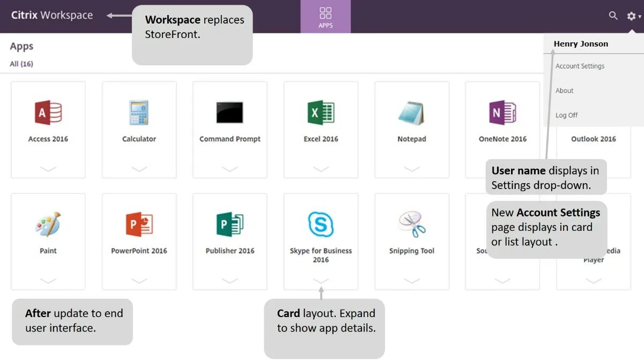Open the Notepad app icon

[x=411, y=113]
